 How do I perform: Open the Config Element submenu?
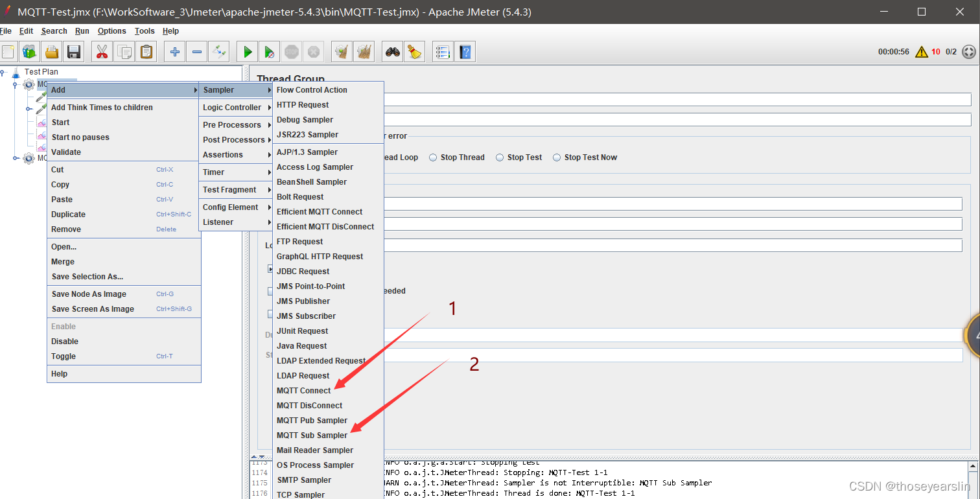coord(236,207)
